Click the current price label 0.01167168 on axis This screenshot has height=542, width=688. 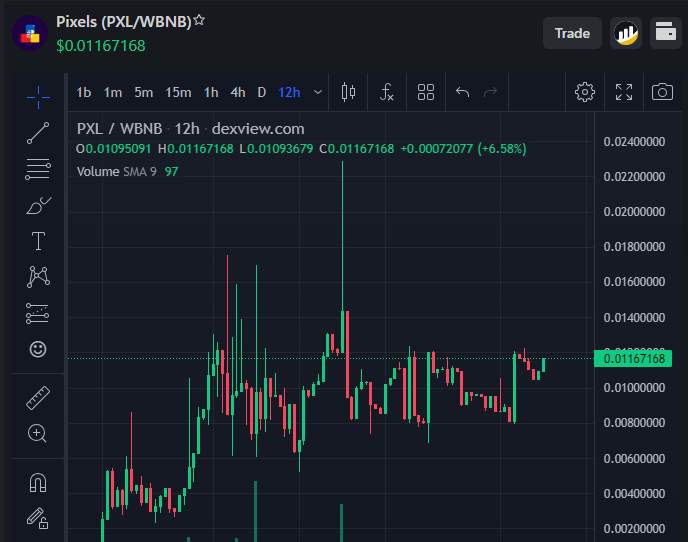(633, 359)
